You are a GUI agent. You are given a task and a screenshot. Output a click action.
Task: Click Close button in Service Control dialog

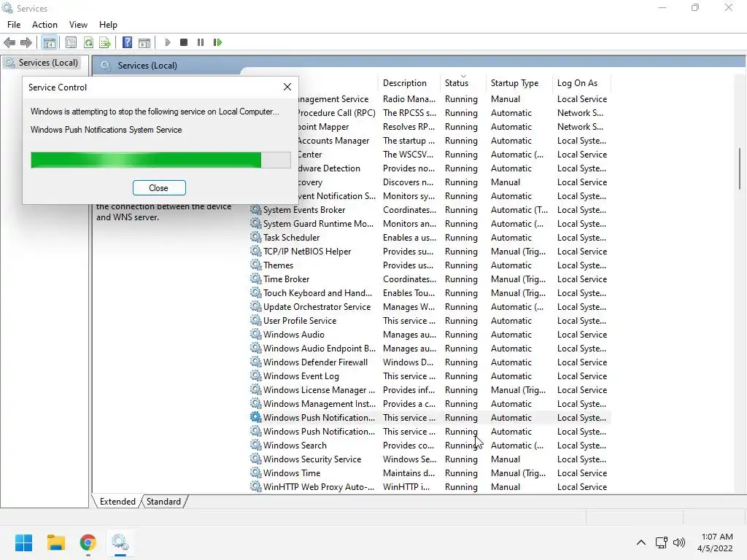click(x=158, y=188)
